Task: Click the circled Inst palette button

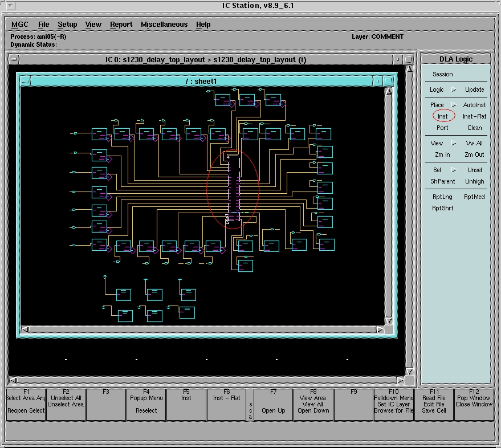Action: coord(443,116)
